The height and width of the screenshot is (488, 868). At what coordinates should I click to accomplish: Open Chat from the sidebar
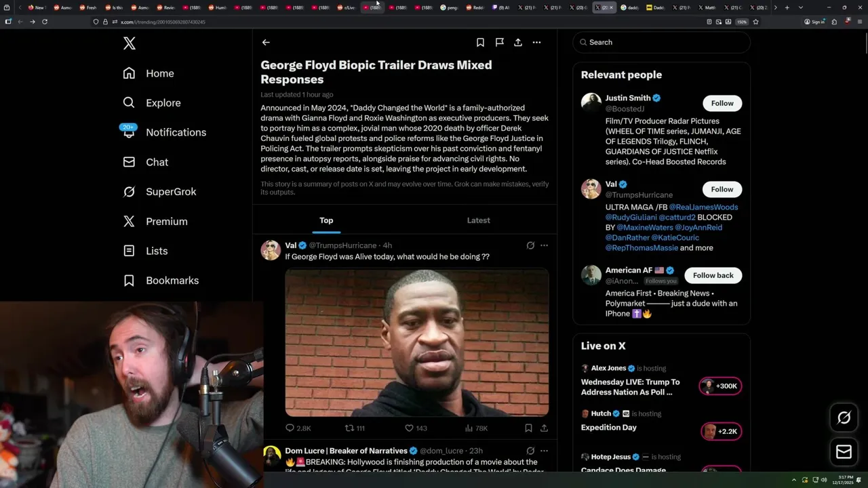(x=146, y=162)
